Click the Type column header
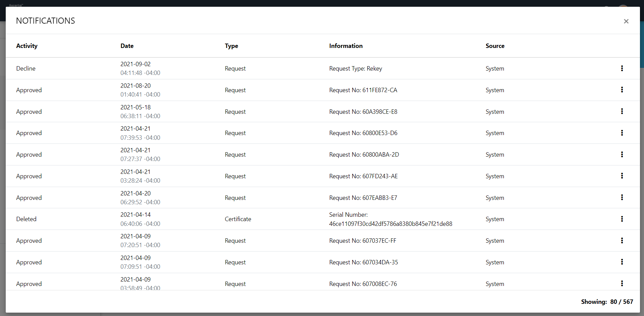Screen dimensions: 644x316 pos(231,46)
